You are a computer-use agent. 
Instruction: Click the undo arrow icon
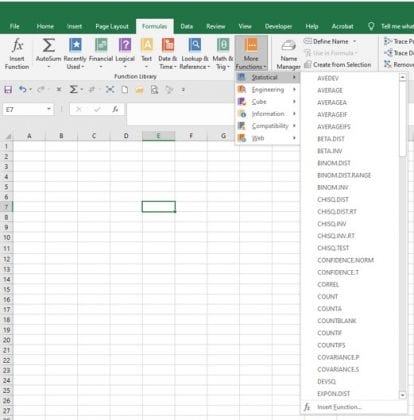pos(23,89)
